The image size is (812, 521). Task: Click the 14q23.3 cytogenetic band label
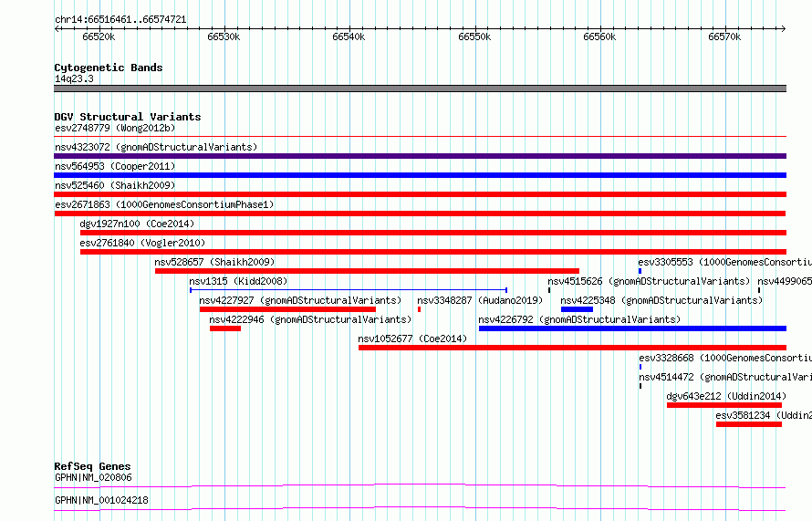74,78
